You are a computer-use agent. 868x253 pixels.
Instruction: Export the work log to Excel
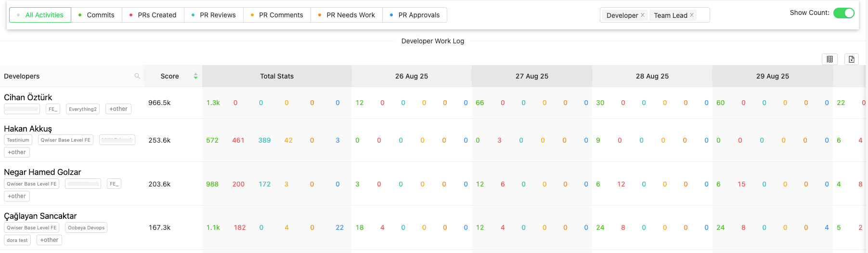click(x=851, y=59)
